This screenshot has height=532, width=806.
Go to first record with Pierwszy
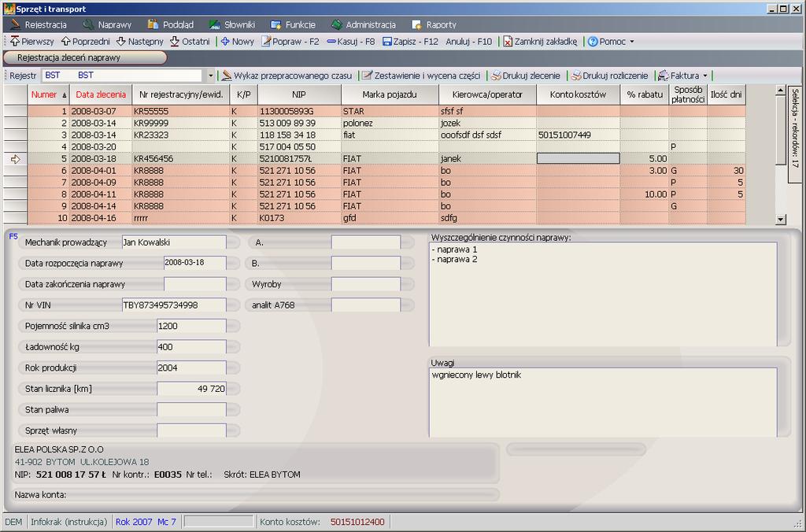(31, 42)
